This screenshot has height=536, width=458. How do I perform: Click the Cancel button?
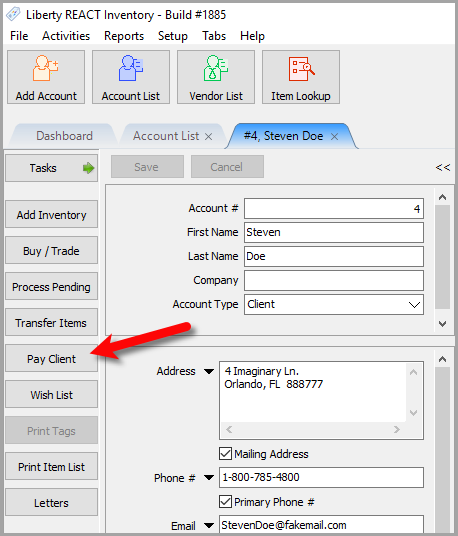coord(227,167)
